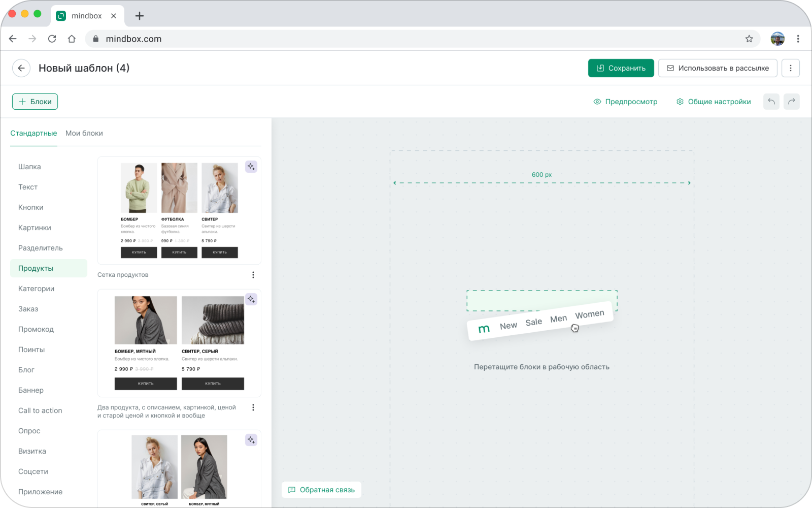Click the Новый шаблон (4) title
Image resolution: width=812 pixels, height=508 pixels.
click(84, 68)
